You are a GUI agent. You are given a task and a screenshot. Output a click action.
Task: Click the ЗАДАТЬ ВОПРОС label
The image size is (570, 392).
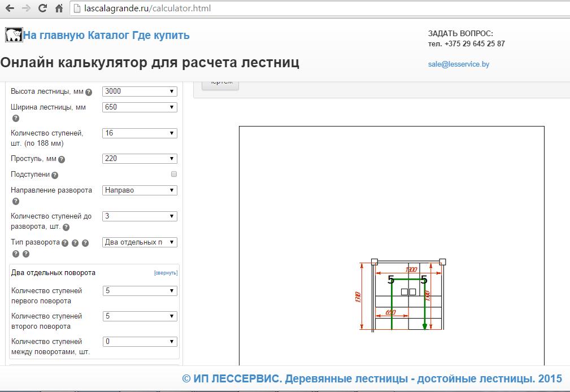point(460,33)
